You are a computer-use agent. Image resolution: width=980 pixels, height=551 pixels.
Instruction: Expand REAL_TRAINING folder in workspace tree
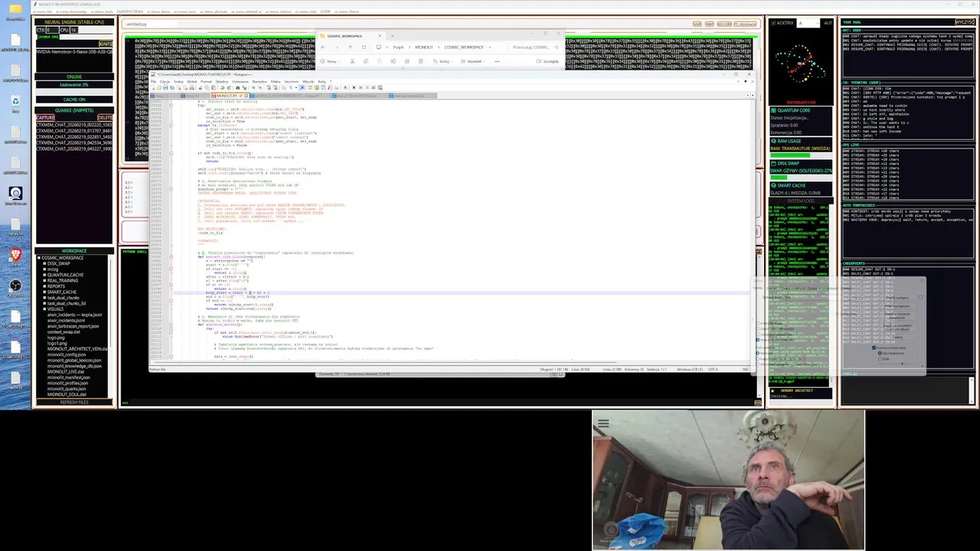click(x=44, y=280)
